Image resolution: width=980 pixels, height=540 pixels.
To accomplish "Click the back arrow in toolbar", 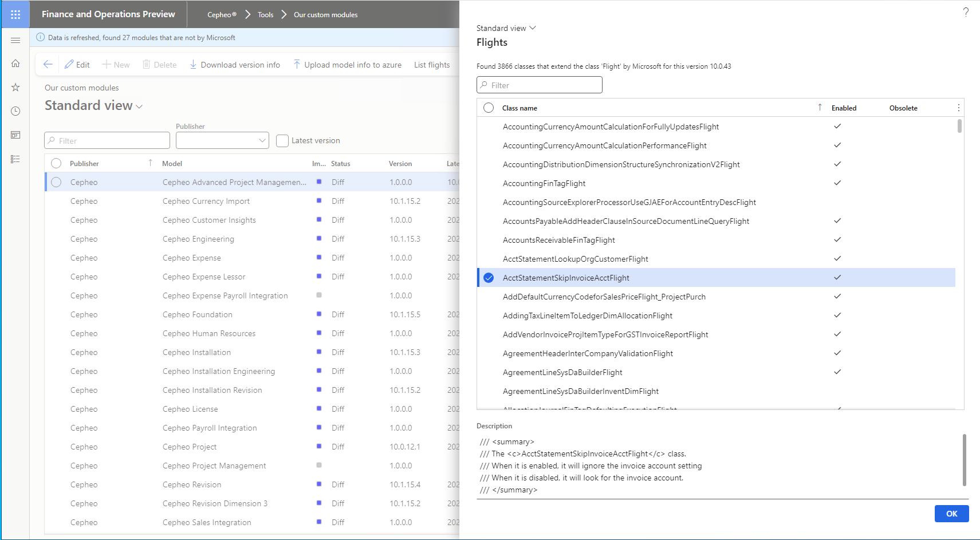I will tap(48, 65).
